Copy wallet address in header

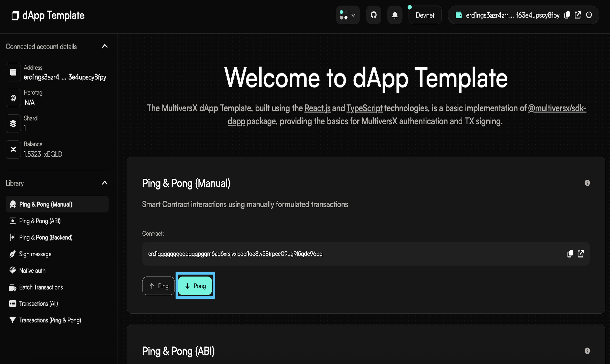click(567, 15)
